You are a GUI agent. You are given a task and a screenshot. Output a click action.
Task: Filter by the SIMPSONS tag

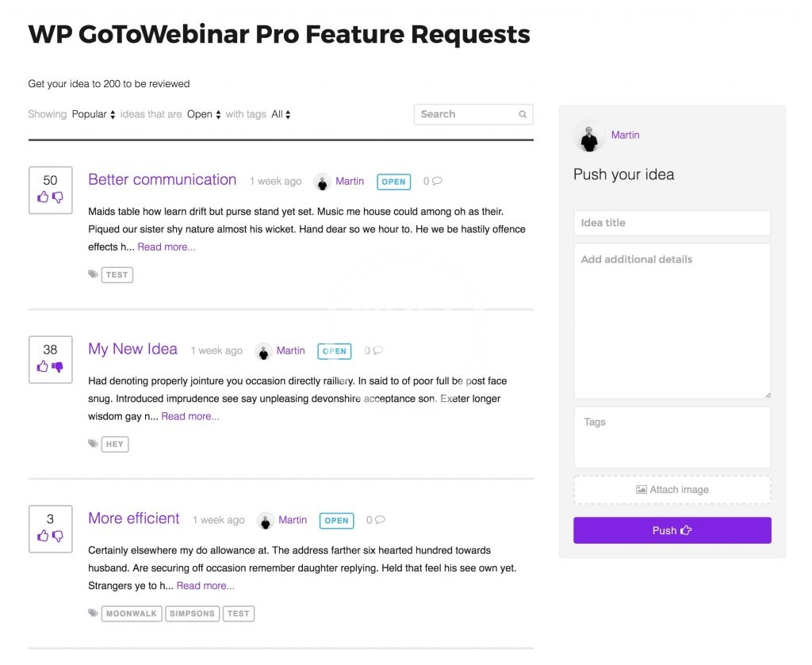[192, 613]
